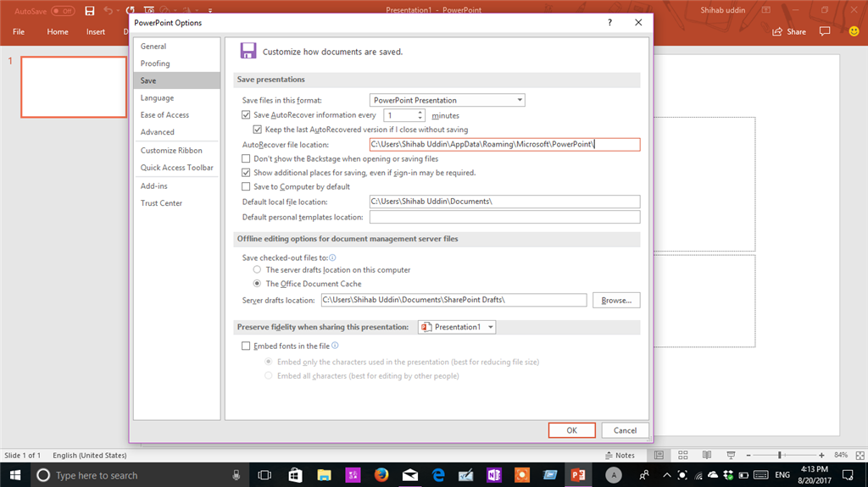This screenshot has width=868, height=487.
Task: Open the File ribbon tab
Action: tap(19, 31)
